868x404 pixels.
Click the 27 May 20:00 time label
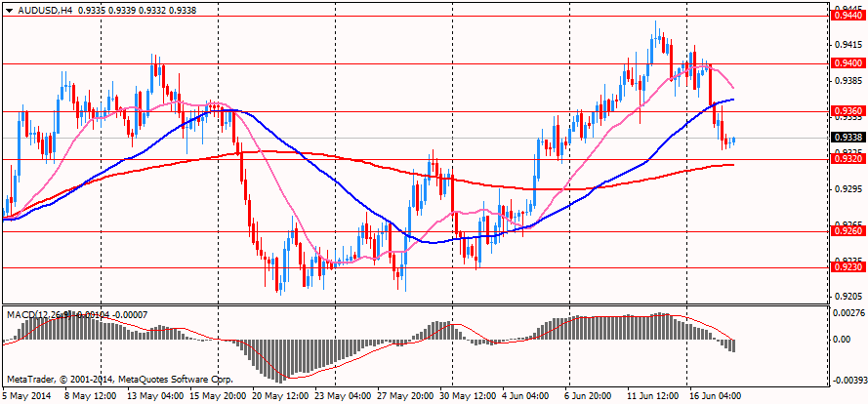click(407, 396)
